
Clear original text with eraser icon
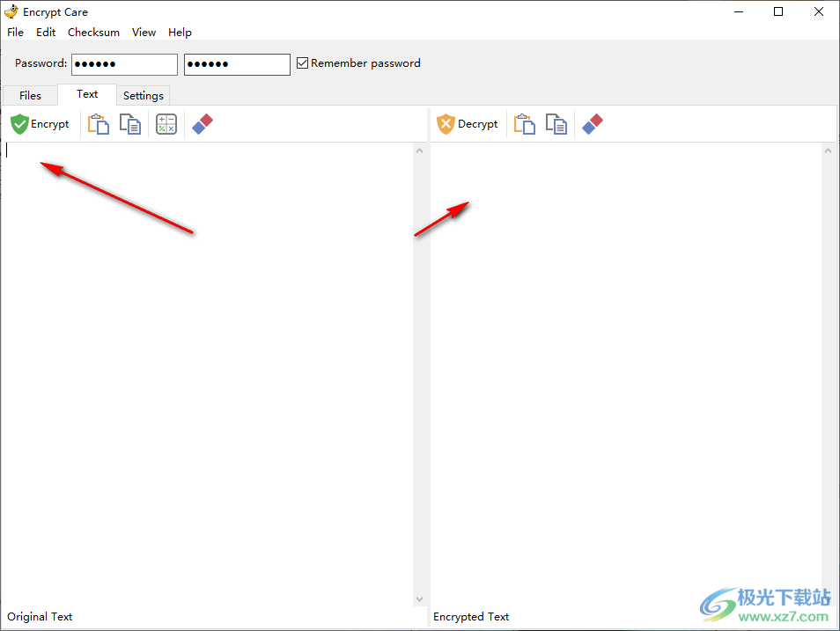click(203, 124)
